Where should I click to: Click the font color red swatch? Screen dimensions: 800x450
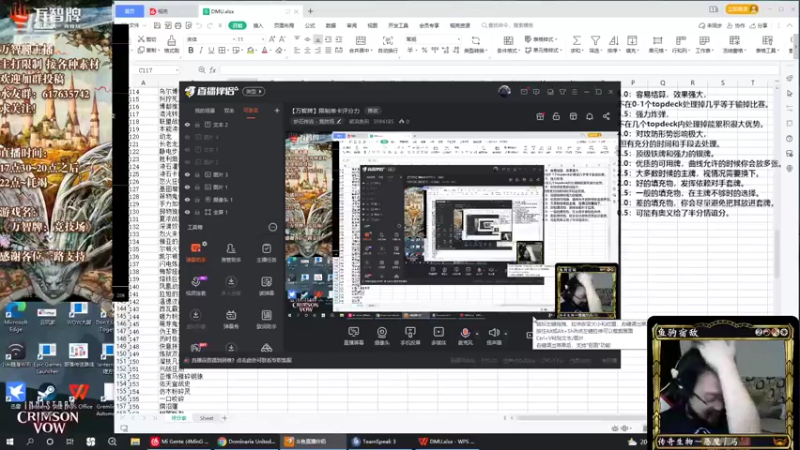point(264,51)
